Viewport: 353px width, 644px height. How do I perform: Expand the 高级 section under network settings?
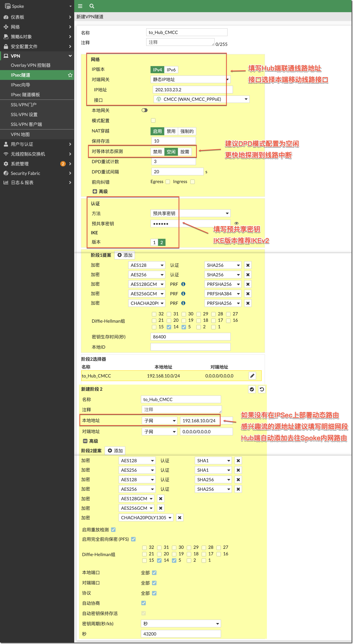tap(95, 191)
